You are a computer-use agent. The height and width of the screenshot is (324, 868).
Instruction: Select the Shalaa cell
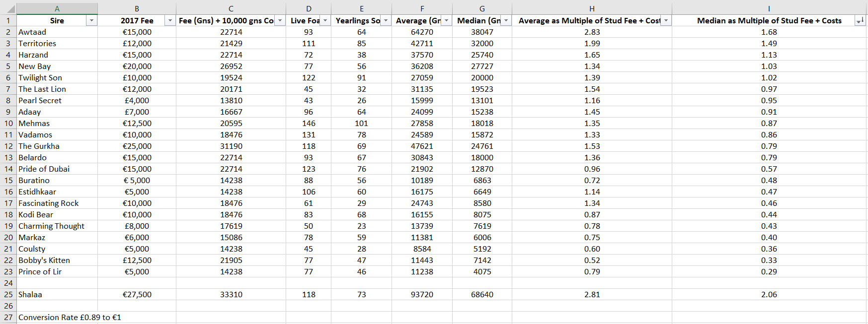57,294
